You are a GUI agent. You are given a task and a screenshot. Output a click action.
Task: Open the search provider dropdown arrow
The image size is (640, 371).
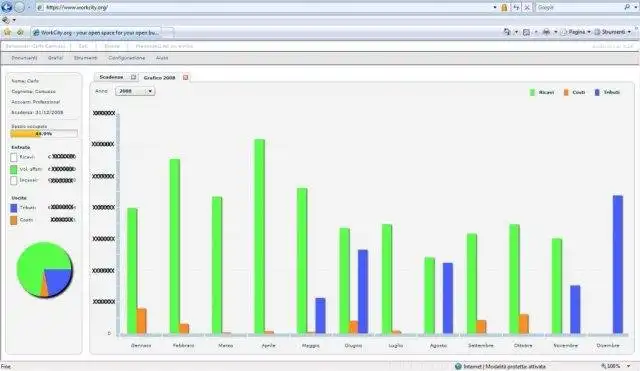(636, 7)
